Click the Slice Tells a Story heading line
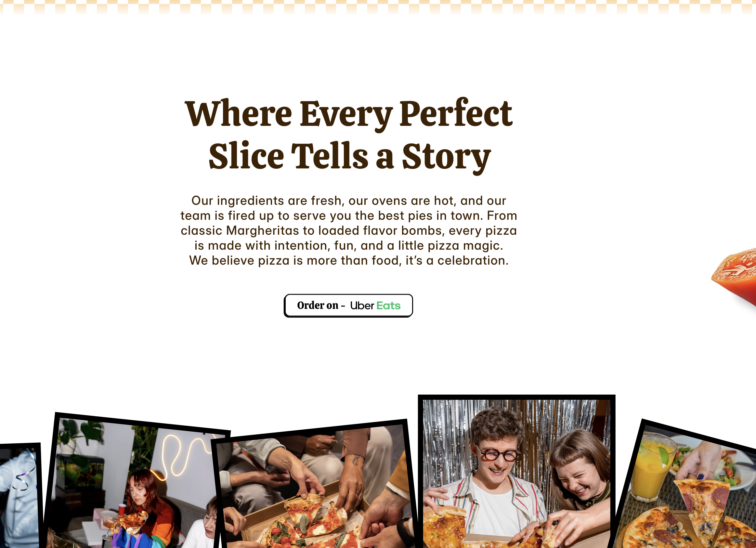The height and width of the screenshot is (548, 756). [x=350, y=156]
